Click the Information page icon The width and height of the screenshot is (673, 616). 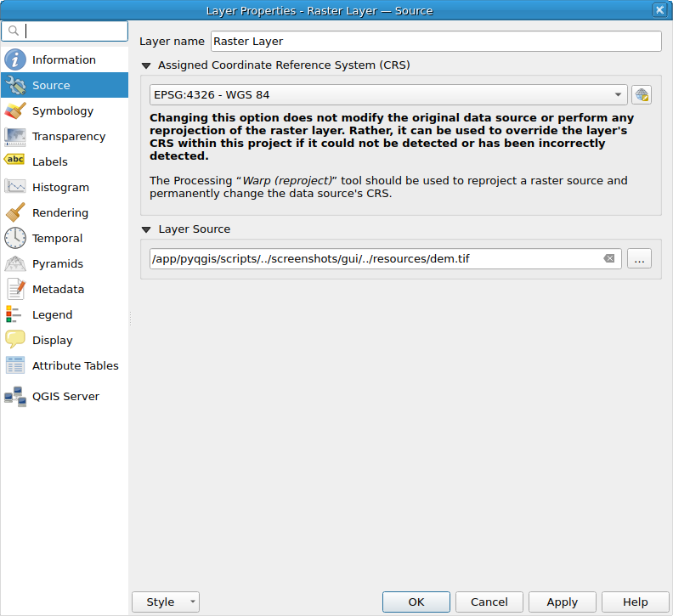click(15, 59)
